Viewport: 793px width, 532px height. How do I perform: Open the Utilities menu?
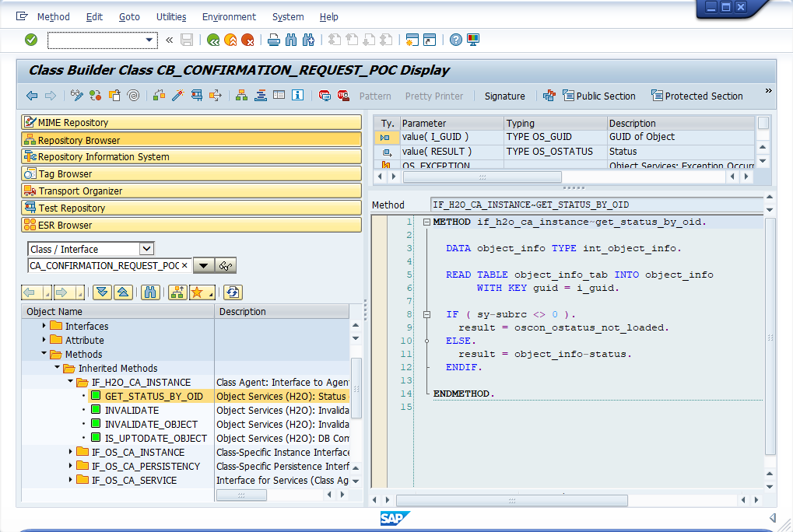[171, 16]
